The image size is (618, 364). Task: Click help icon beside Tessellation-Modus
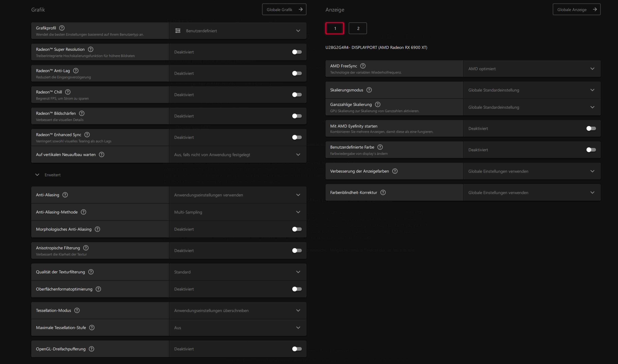77,310
